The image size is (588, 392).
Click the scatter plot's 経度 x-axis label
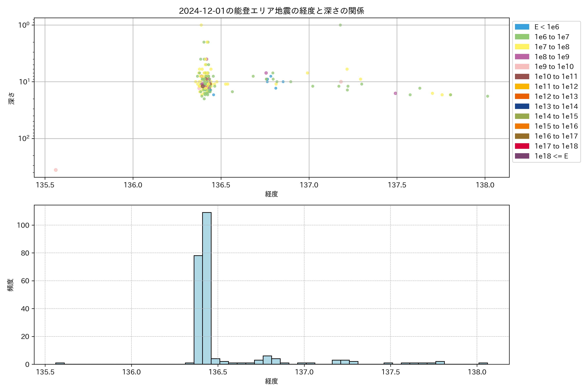(271, 194)
